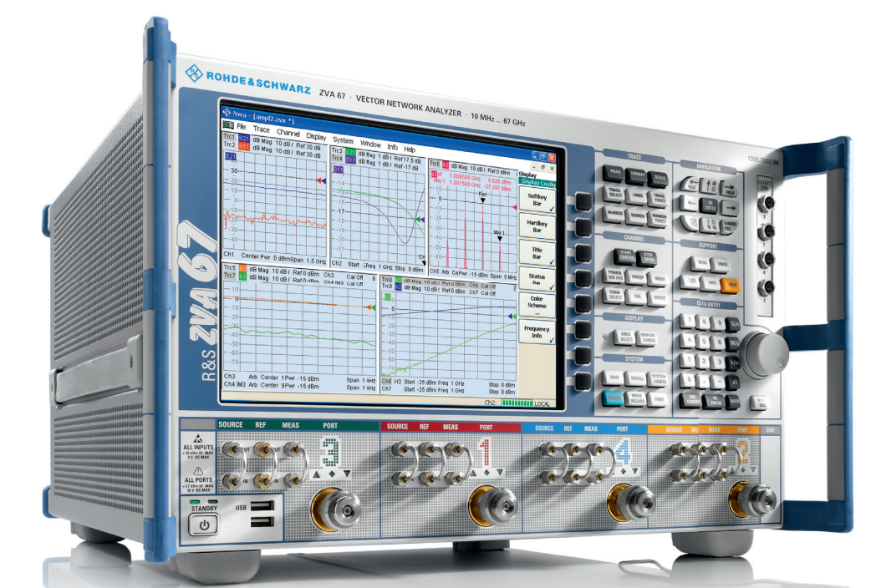Push the orange HELP hardkey
The width and height of the screenshot is (876, 588).
pos(730,286)
